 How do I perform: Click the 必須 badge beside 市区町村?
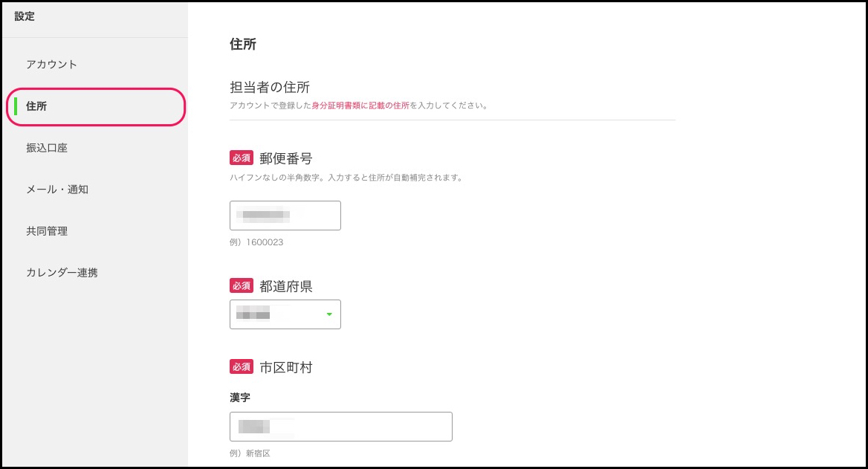tap(242, 366)
